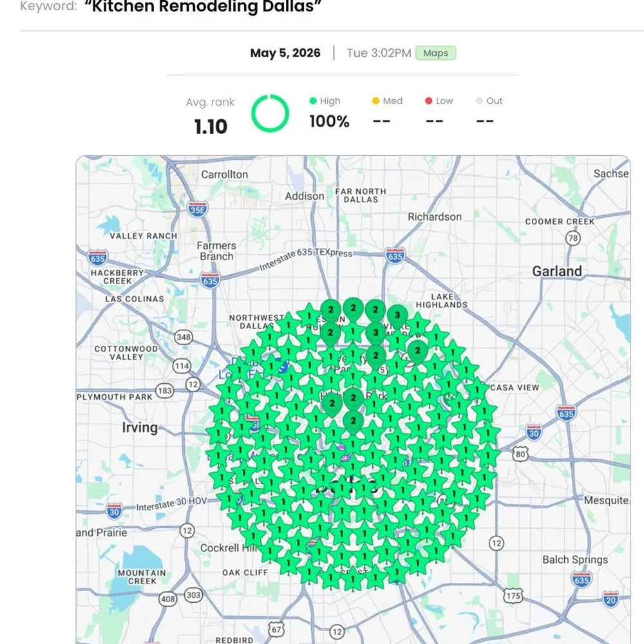Click the Richardson label on the map

coord(435,217)
